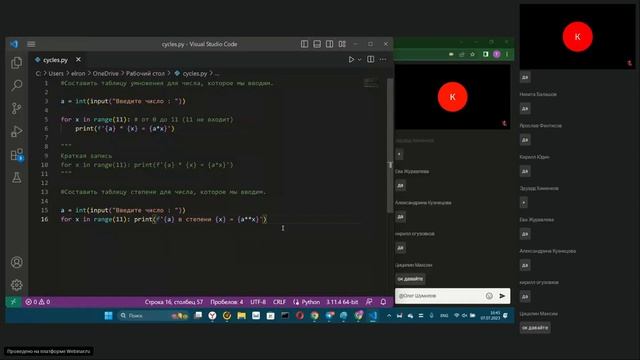
Task: Click the code minimap
Action: (371, 83)
